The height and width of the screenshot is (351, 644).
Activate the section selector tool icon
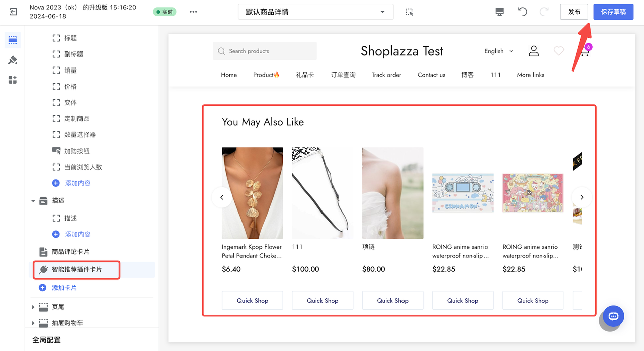pyautogui.click(x=409, y=11)
